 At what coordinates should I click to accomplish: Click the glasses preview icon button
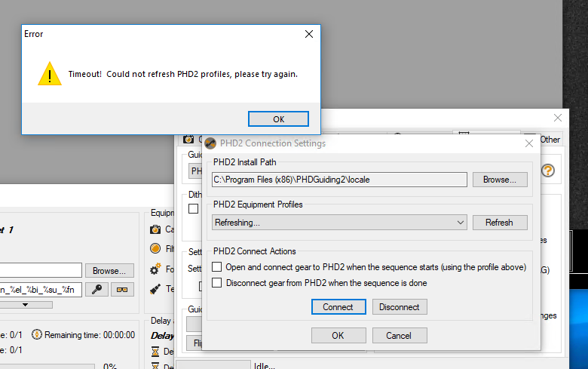click(x=122, y=290)
